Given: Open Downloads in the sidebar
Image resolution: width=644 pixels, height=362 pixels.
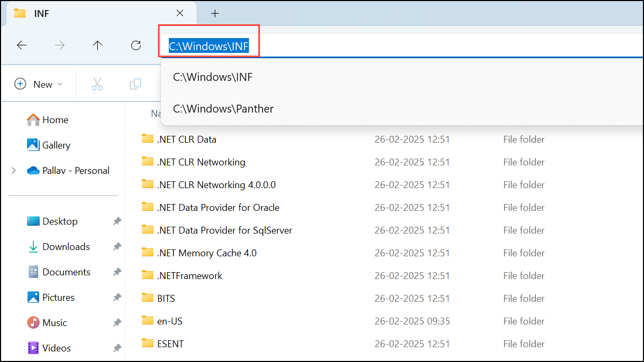Looking at the screenshot, I should 58,247.
